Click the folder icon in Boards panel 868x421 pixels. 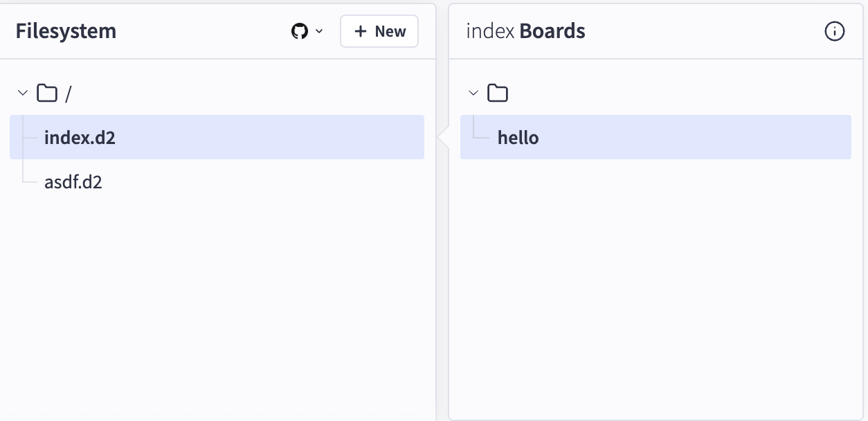coord(498,93)
